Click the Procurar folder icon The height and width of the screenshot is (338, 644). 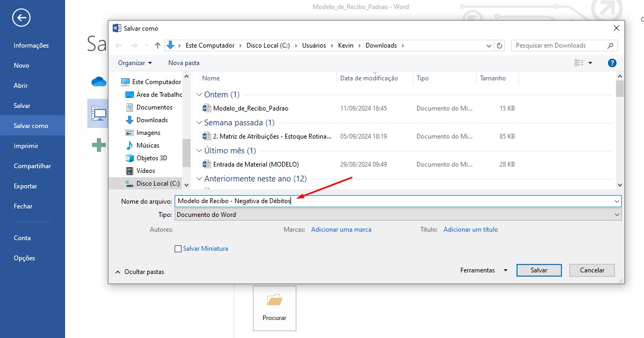(x=274, y=301)
